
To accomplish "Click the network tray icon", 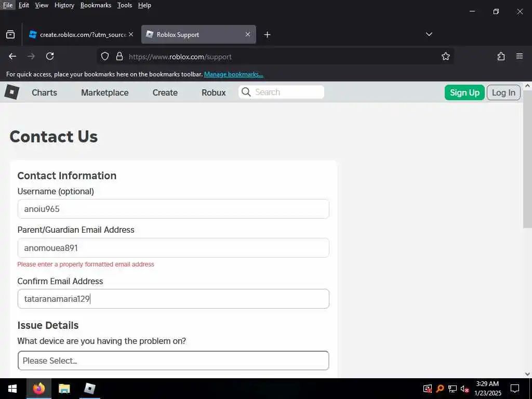I will tap(453, 389).
